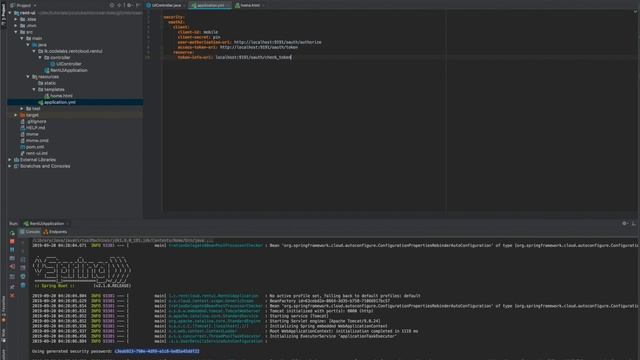Click the Print console output icon
This screenshot has height=360, width=640.
click(23, 276)
